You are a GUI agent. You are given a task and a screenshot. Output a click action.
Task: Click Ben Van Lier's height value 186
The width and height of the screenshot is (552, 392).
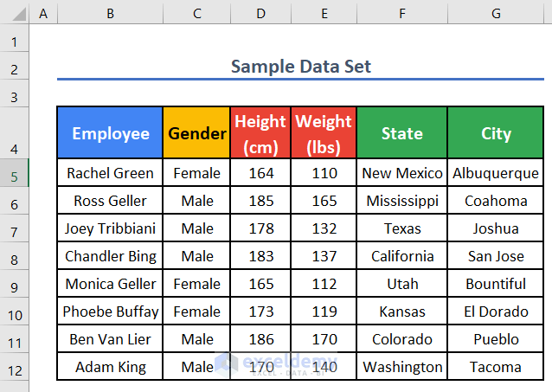click(261, 339)
